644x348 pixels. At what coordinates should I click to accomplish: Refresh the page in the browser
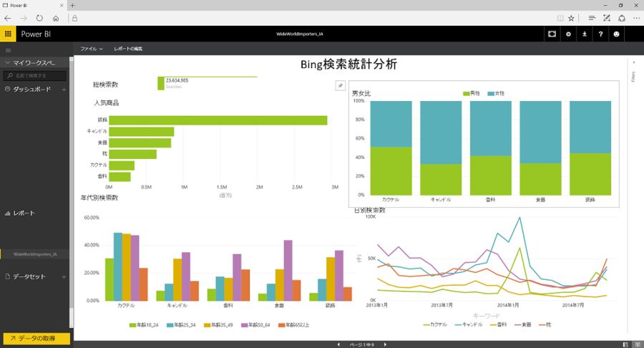pos(39,17)
